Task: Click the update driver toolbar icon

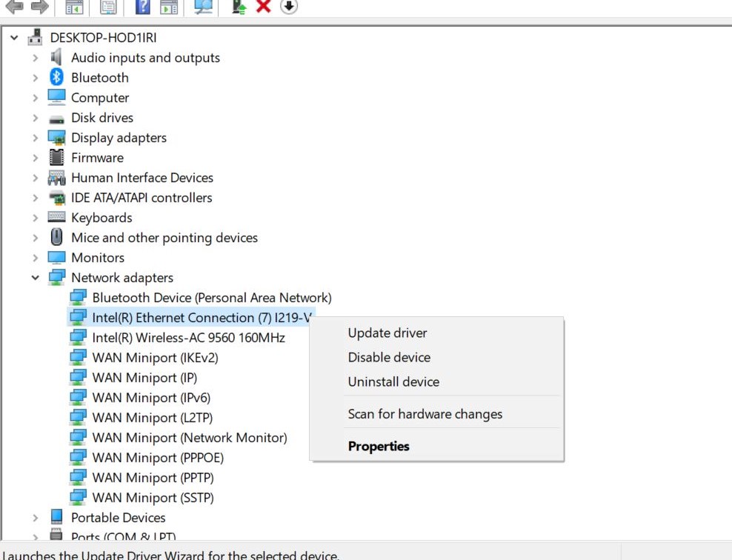Action: pyautogui.click(x=239, y=7)
